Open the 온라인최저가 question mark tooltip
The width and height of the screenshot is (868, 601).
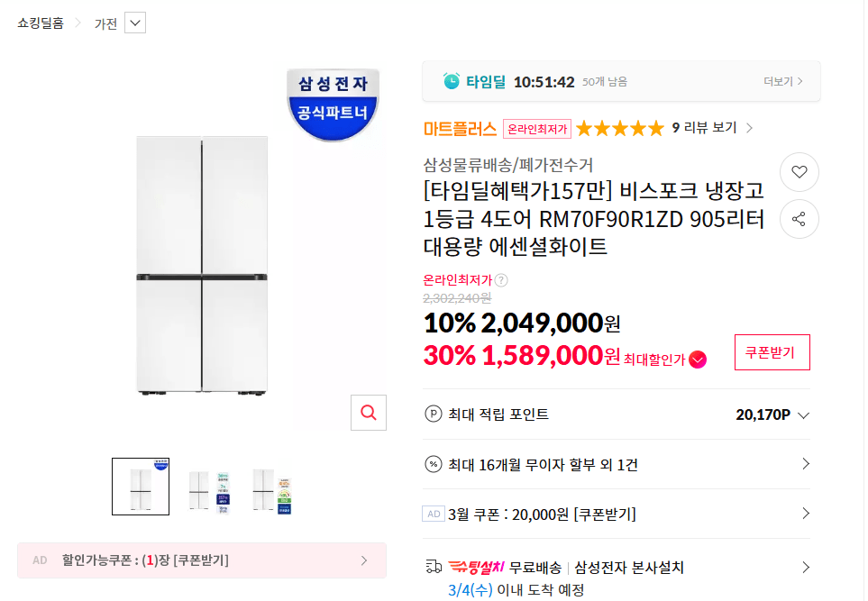click(501, 280)
